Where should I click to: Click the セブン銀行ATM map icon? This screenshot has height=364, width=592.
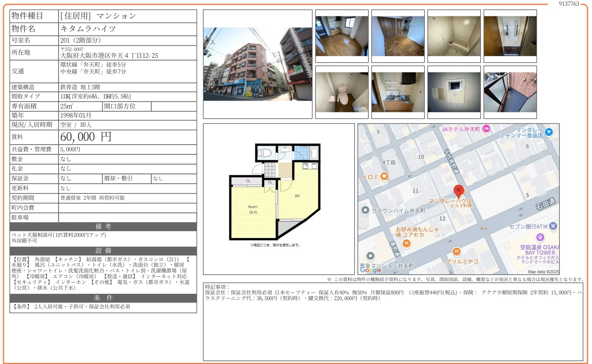pyautogui.click(x=553, y=226)
